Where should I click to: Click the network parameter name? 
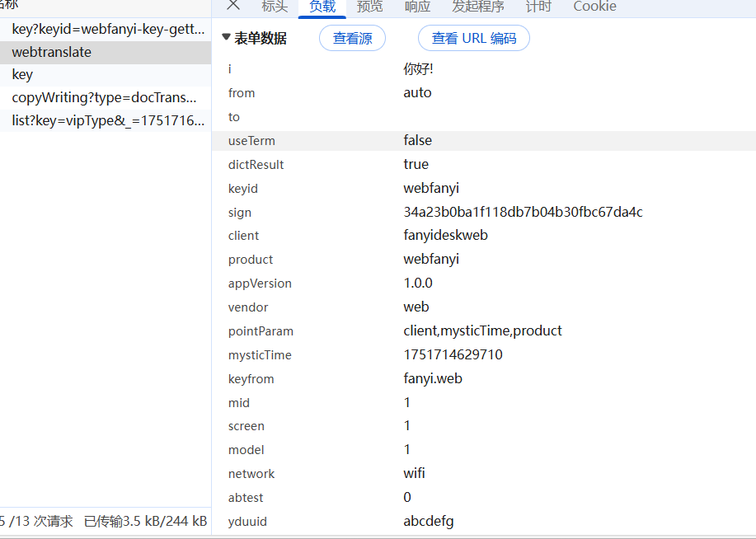coord(251,474)
